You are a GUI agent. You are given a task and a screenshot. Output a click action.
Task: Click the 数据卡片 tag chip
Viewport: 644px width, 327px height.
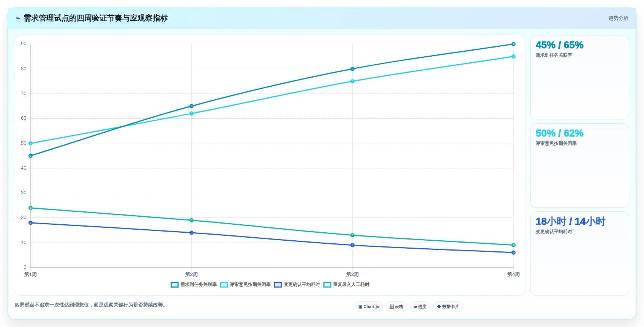point(448,307)
